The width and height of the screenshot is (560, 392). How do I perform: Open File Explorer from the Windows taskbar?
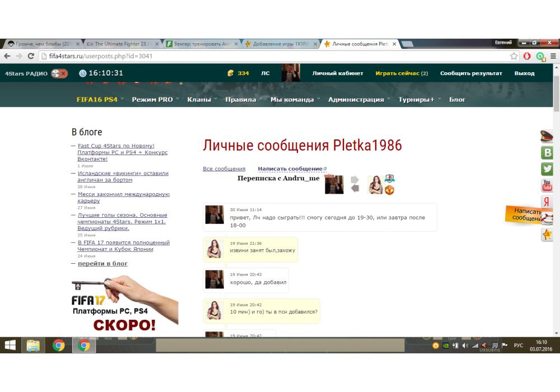[x=33, y=346]
